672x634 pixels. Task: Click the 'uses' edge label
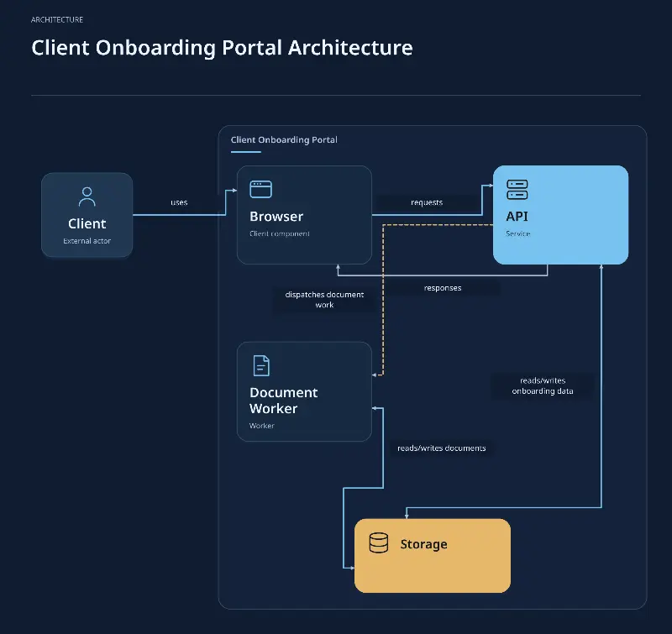coord(179,202)
